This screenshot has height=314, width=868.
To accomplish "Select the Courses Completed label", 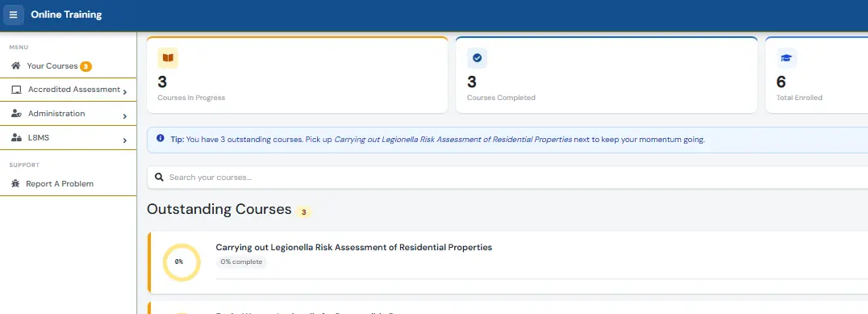I will pos(501,98).
